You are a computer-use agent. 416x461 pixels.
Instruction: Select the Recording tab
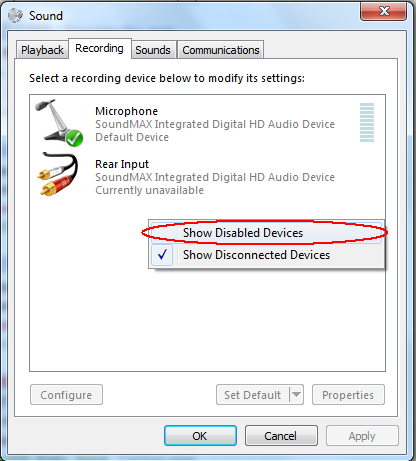point(99,48)
